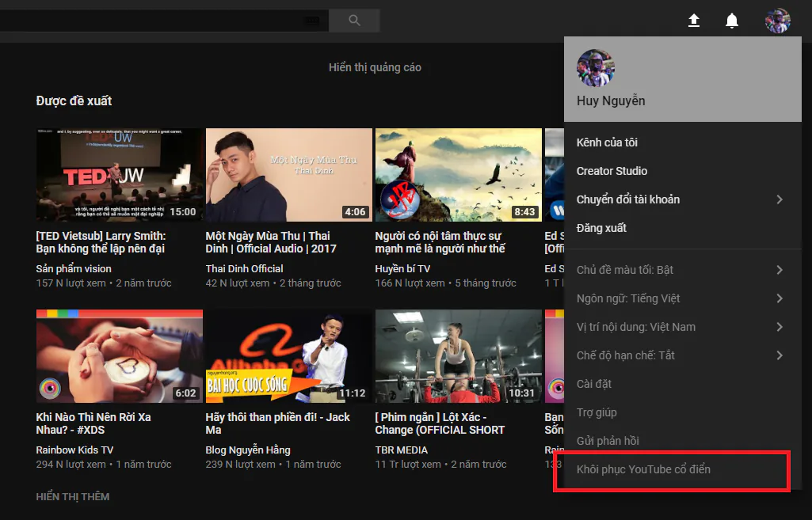Expand the Chủ đề màu tối chevron
The width and height of the screenshot is (812, 520).
pyautogui.click(x=780, y=270)
